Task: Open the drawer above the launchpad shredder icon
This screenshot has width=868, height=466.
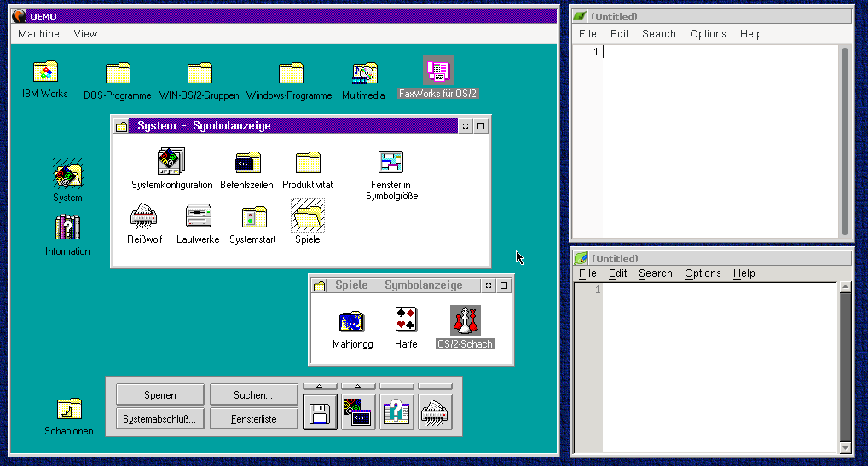Action: 435,386
